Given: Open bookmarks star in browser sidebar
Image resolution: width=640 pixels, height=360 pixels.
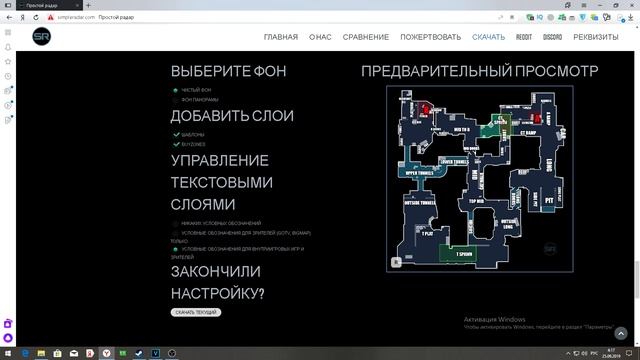Looking at the screenshot, I should coord(8,62).
